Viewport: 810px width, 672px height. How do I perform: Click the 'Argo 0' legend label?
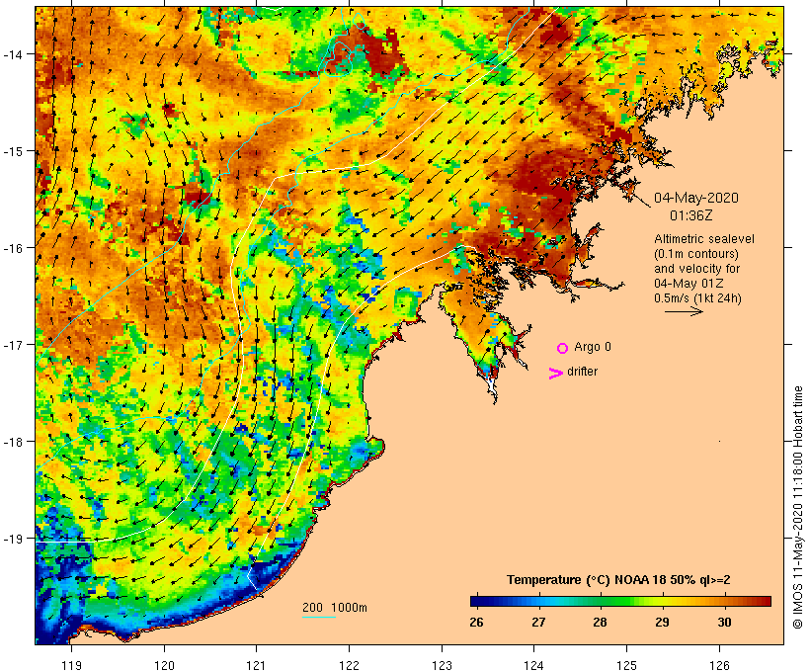(593, 347)
